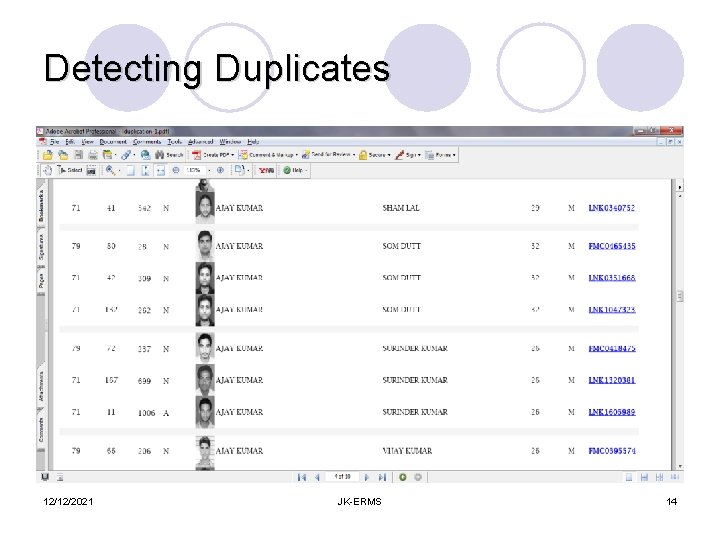Click 'SURINDER KUMAR' in row 699

click(415, 380)
